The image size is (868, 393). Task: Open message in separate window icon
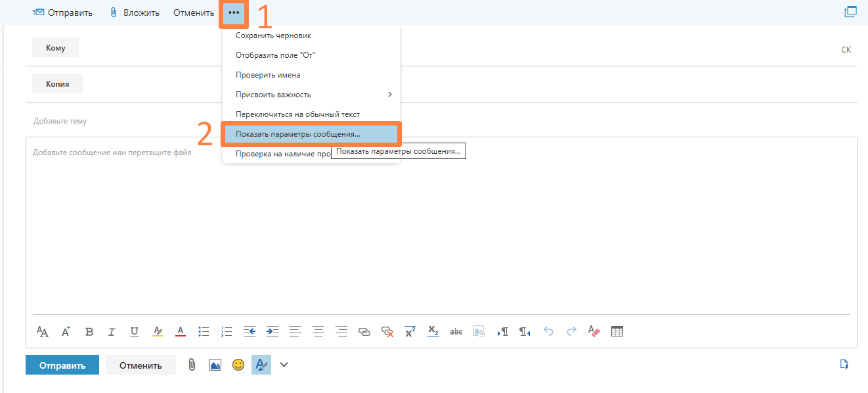pos(851,12)
